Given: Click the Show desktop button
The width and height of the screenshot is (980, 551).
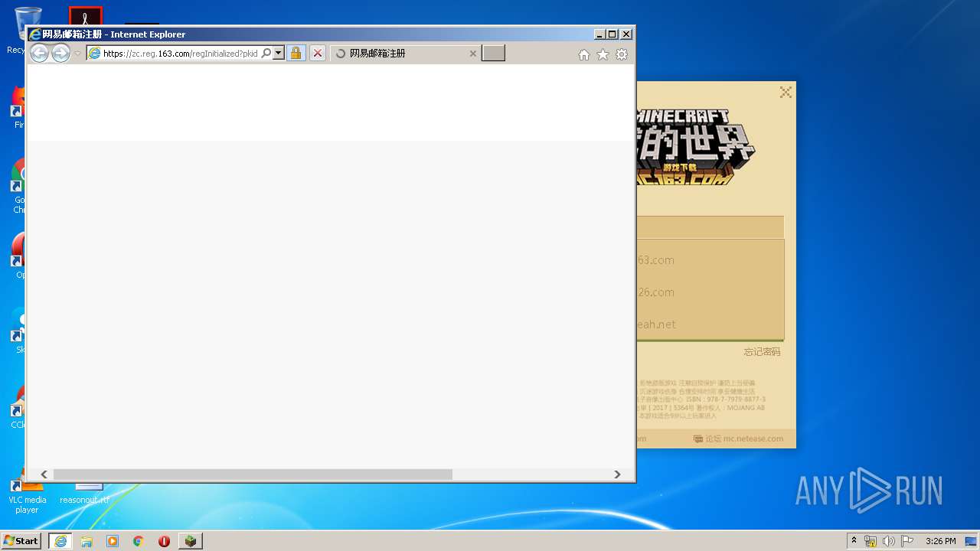Looking at the screenshot, I should point(971,541).
